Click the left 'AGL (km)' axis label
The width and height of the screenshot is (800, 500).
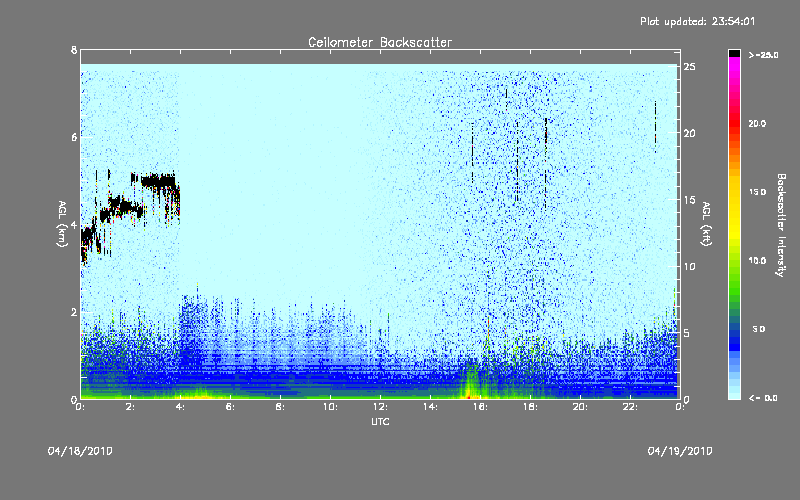(62, 224)
